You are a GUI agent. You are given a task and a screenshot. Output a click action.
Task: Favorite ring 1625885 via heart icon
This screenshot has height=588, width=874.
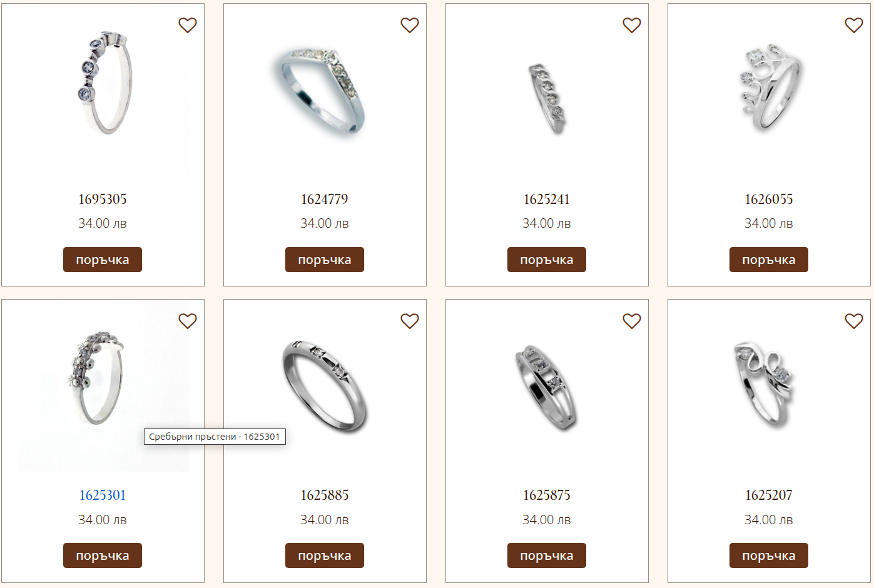pyautogui.click(x=410, y=321)
